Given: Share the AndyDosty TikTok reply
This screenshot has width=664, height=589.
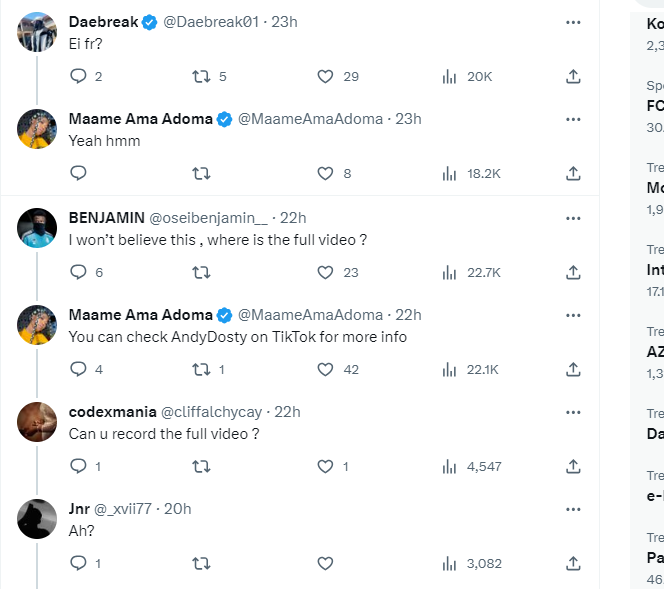Looking at the screenshot, I should point(573,369).
